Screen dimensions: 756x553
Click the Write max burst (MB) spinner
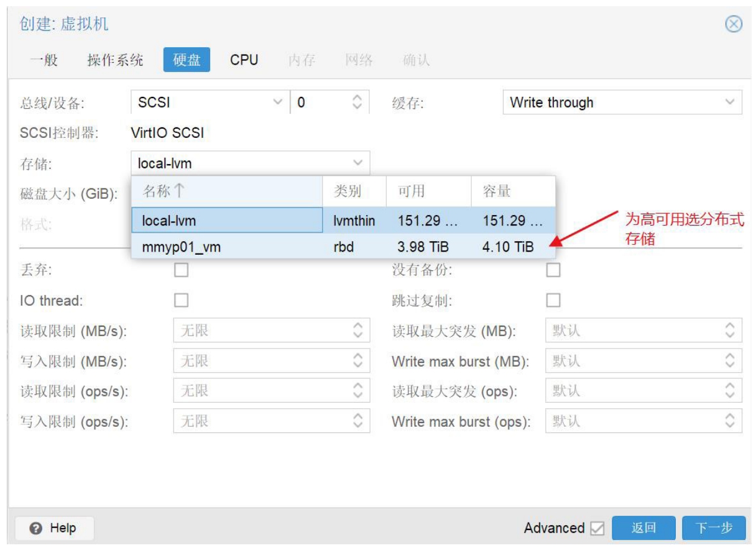(x=730, y=361)
